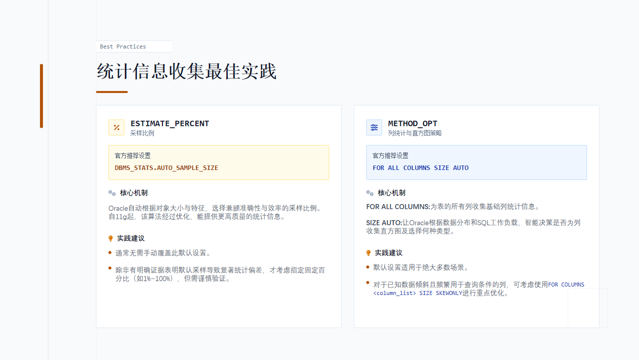Screen dimensions: 639x360
Task: Click the 核心机制 heading in the ESTIMATE_PERCENT card
Action: tap(134, 193)
